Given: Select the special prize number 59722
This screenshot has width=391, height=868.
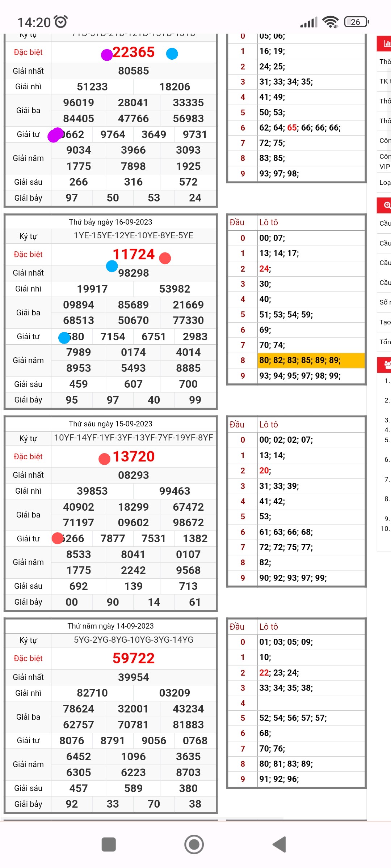Looking at the screenshot, I should (x=134, y=659).
